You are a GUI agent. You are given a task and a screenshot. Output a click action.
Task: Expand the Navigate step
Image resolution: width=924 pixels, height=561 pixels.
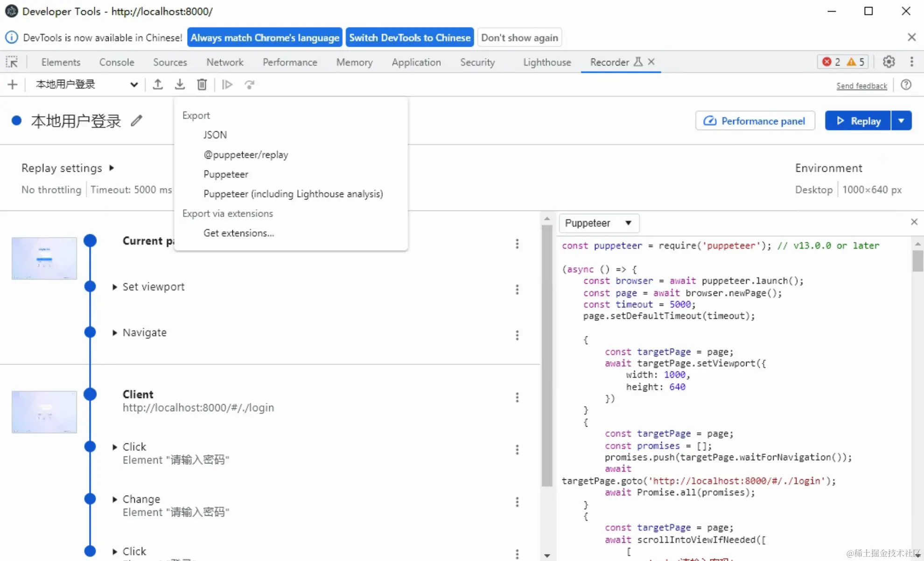click(115, 333)
